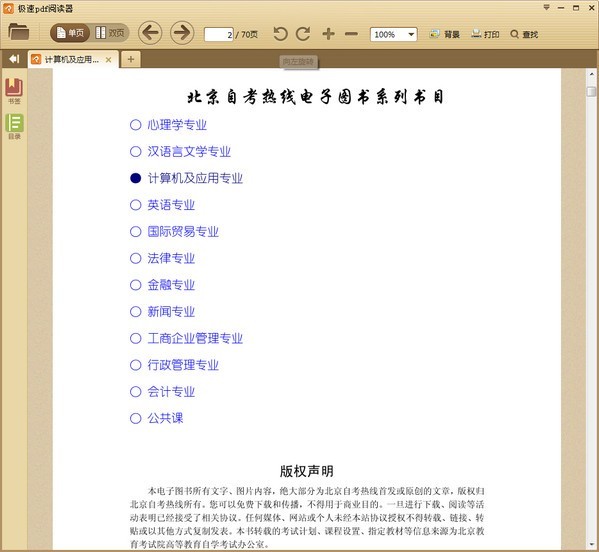The width and height of the screenshot is (599, 552).
Task: Switch to double page view
Action: click(110, 33)
